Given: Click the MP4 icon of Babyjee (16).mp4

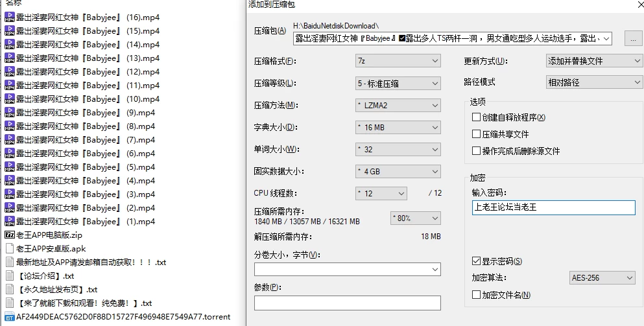Looking at the screenshot, I should click(10, 17).
